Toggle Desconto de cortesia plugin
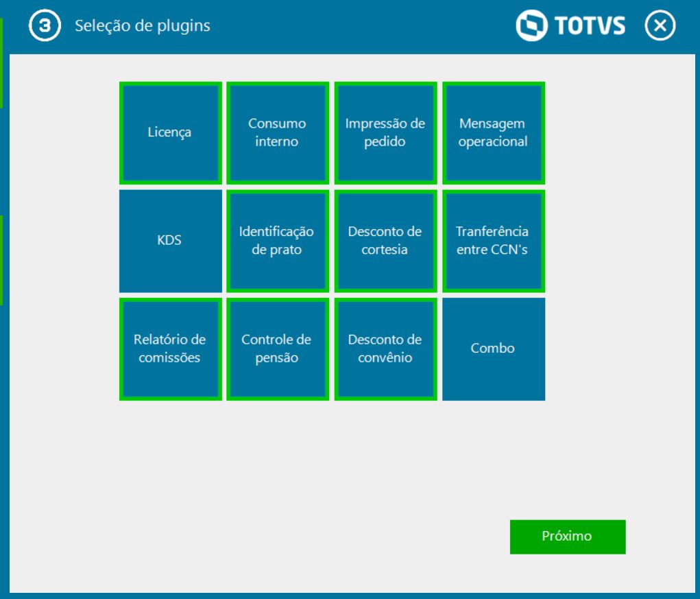Image resolution: width=700 pixels, height=599 pixels. (x=386, y=242)
